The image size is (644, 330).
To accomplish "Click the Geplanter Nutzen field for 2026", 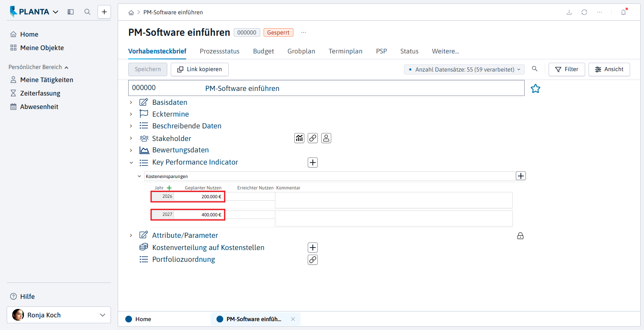I will 198,197.
